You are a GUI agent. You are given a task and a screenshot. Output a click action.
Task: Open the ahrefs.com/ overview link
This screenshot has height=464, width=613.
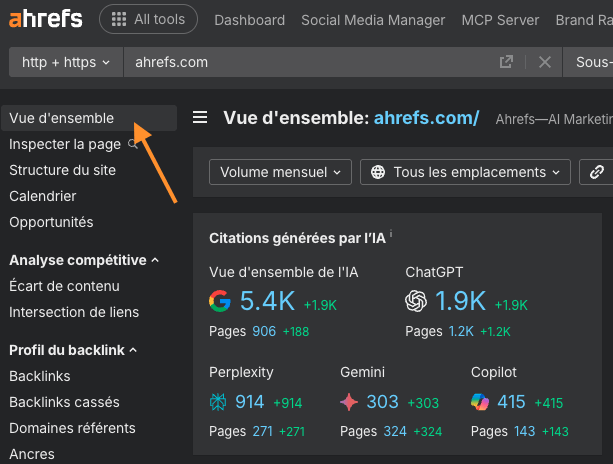pos(426,118)
